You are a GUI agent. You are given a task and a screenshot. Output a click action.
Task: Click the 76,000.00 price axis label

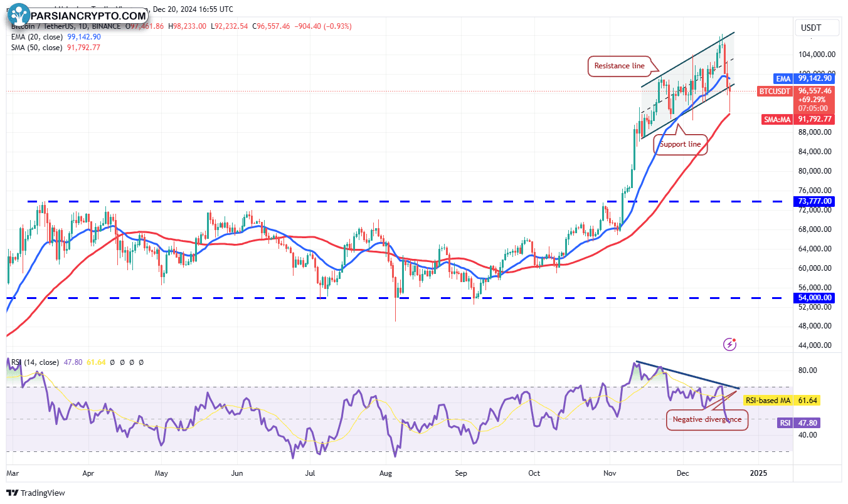815,191
